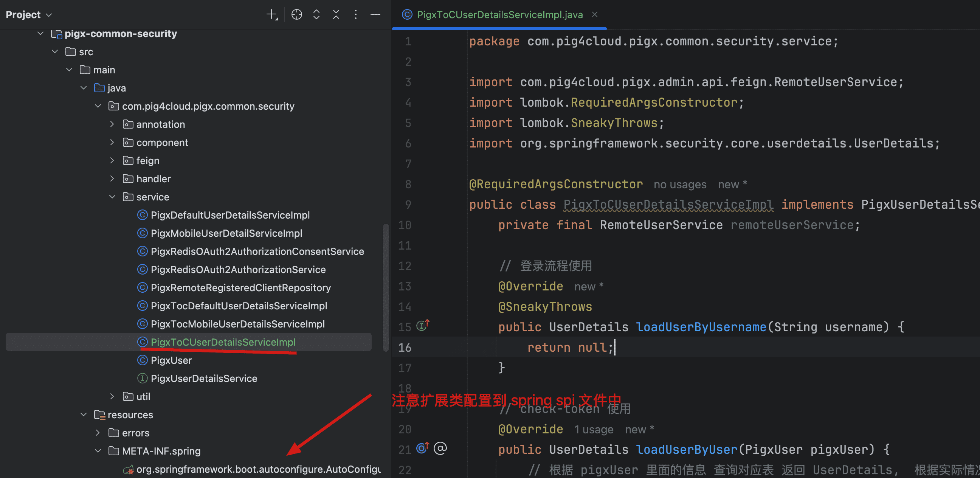
Task: Open Project panel options three-dot menu
Action: click(x=356, y=15)
